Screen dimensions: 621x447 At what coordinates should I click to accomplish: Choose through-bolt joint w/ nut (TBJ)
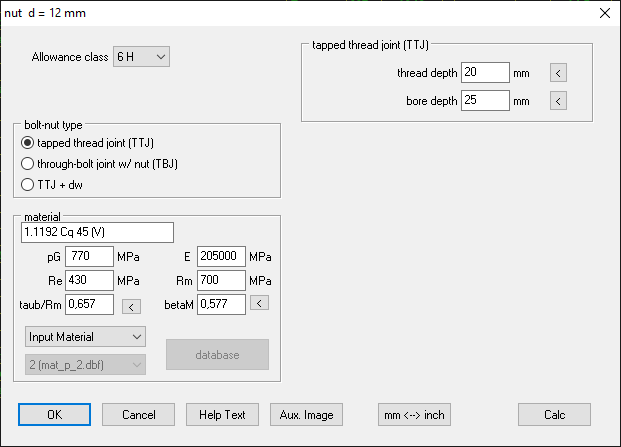pos(29,163)
